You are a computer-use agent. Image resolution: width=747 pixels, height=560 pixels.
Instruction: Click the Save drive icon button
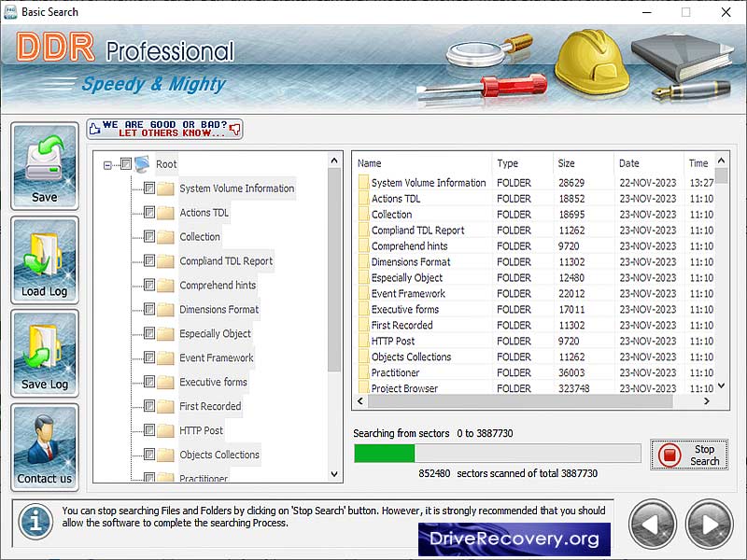click(x=45, y=166)
